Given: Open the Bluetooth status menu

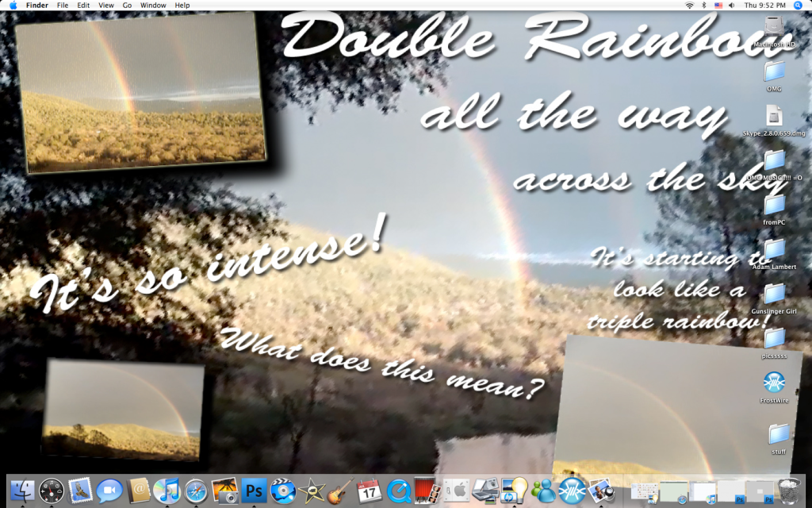Looking at the screenshot, I should [704, 6].
